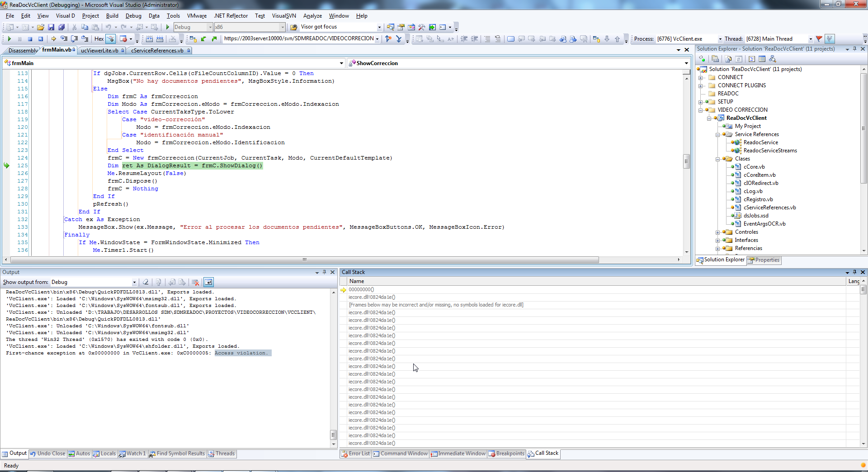Click the Solution Explorer View Class Diagram icon
Image resolution: width=868 pixels, height=472 pixels.
(773, 59)
